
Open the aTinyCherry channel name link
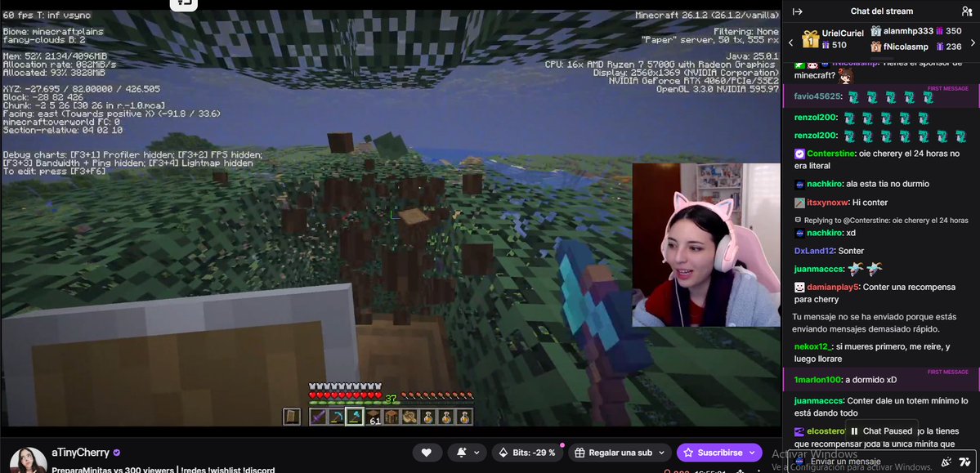pyautogui.click(x=81, y=453)
